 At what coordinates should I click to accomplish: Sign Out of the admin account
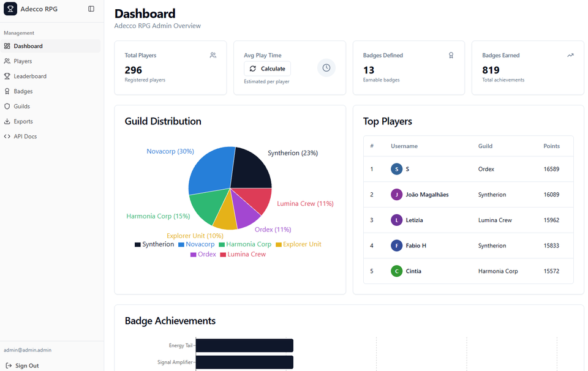coord(23,365)
